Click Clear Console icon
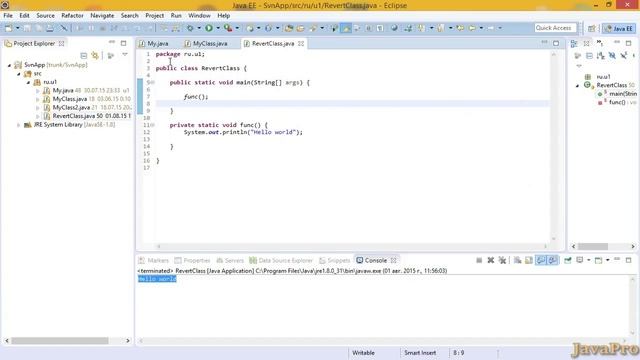Image resolution: width=640 pixels, height=360 pixels. click(518, 260)
